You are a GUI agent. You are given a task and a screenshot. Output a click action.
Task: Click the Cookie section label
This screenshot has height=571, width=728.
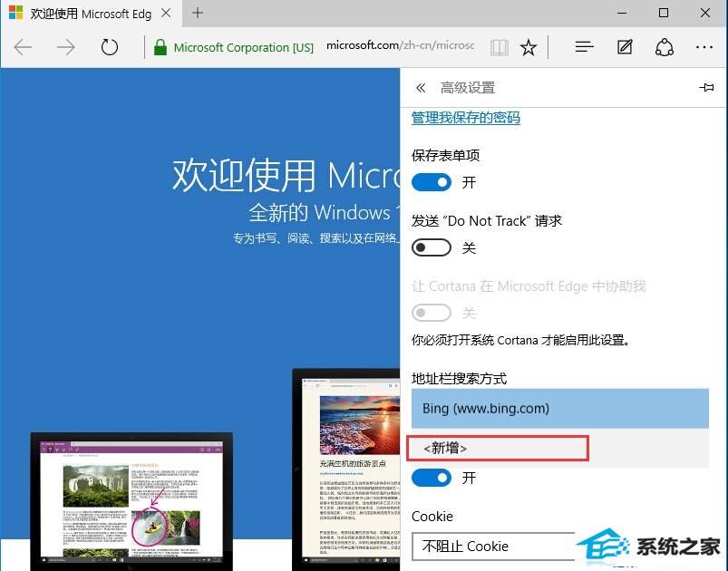[x=432, y=517]
